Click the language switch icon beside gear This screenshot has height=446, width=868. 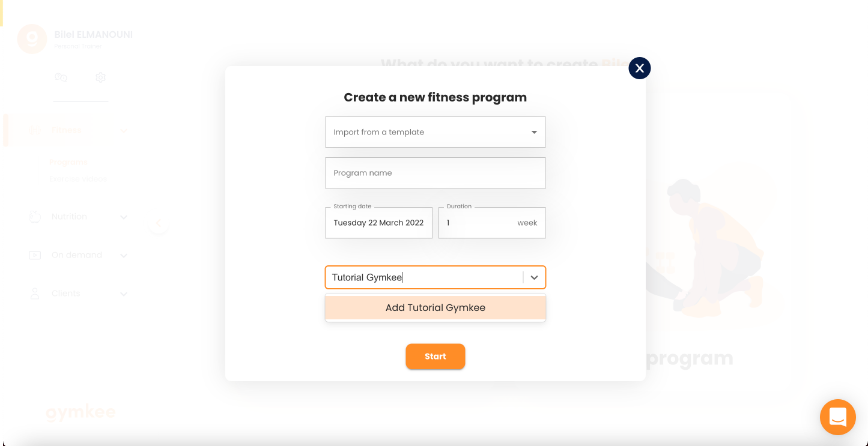point(61,77)
